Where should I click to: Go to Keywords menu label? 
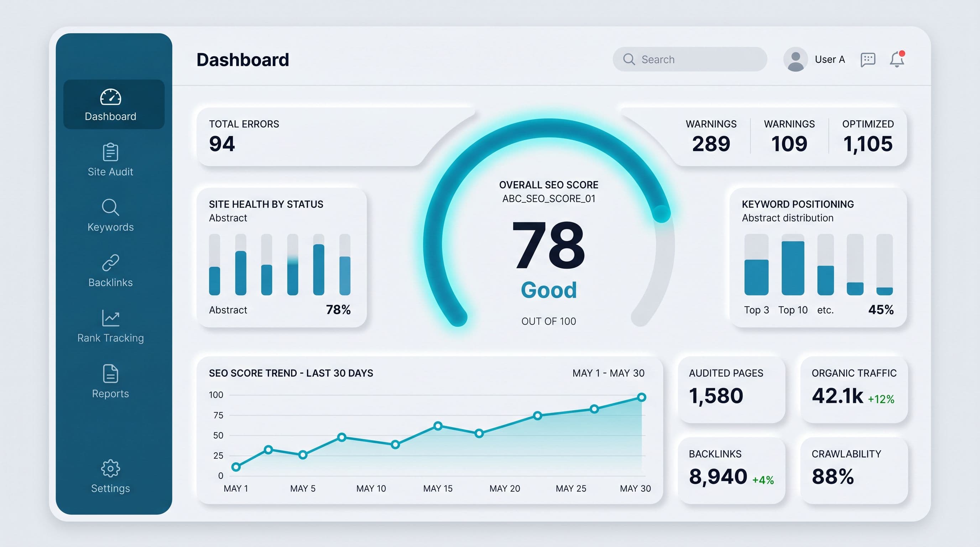[x=110, y=227]
